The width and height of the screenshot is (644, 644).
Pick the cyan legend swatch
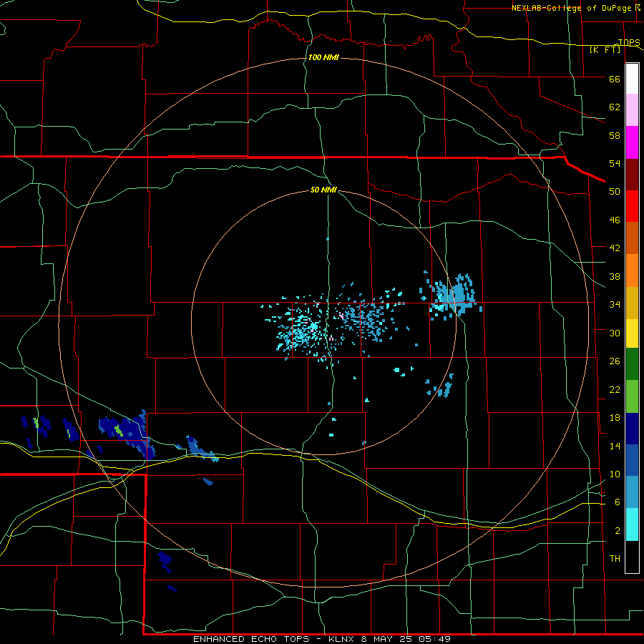pos(632,525)
